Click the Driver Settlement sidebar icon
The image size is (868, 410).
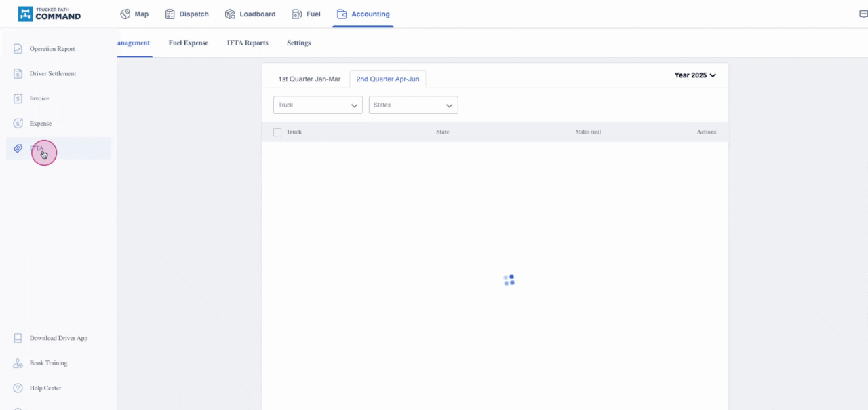(18, 73)
